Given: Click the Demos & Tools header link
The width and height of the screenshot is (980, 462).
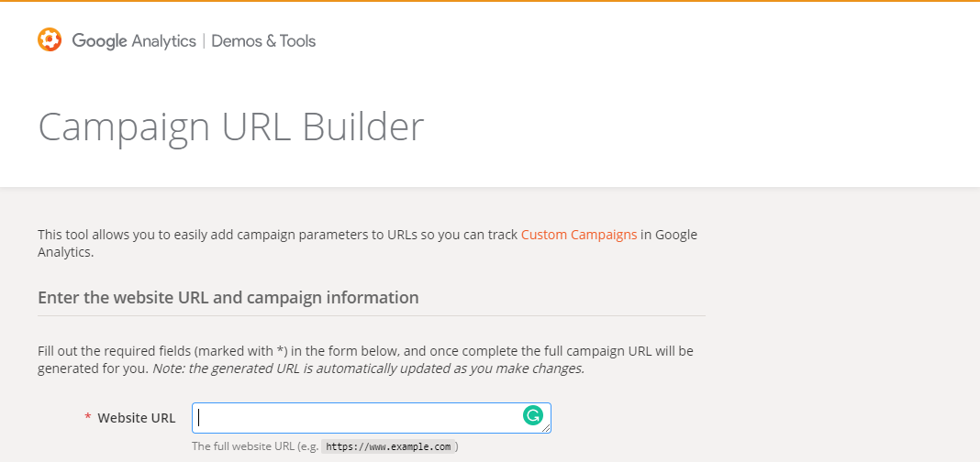Looking at the screenshot, I should (263, 41).
